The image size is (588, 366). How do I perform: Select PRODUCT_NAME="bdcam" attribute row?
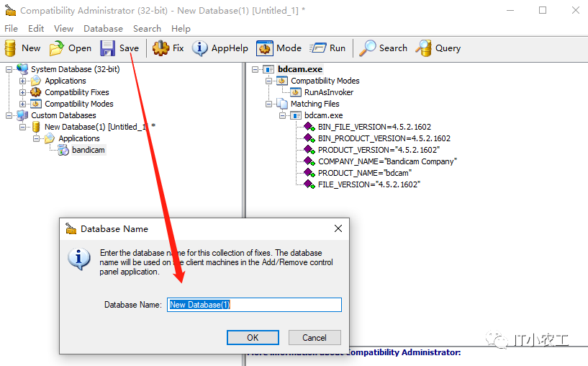coord(364,173)
